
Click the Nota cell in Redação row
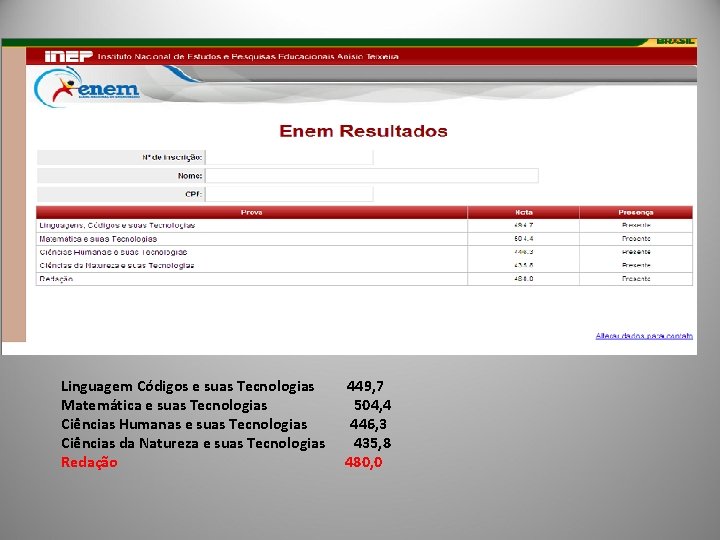(x=523, y=279)
